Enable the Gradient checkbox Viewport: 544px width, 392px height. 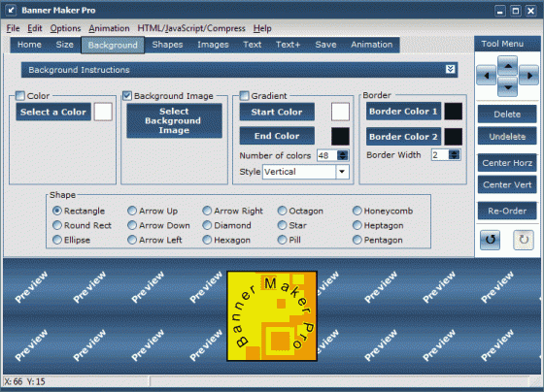(244, 95)
